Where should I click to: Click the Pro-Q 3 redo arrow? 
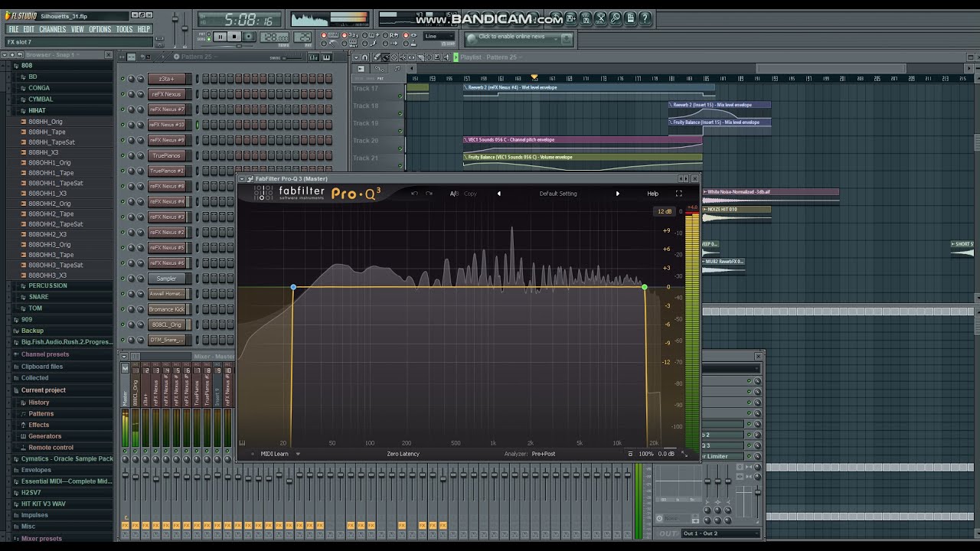coord(429,194)
